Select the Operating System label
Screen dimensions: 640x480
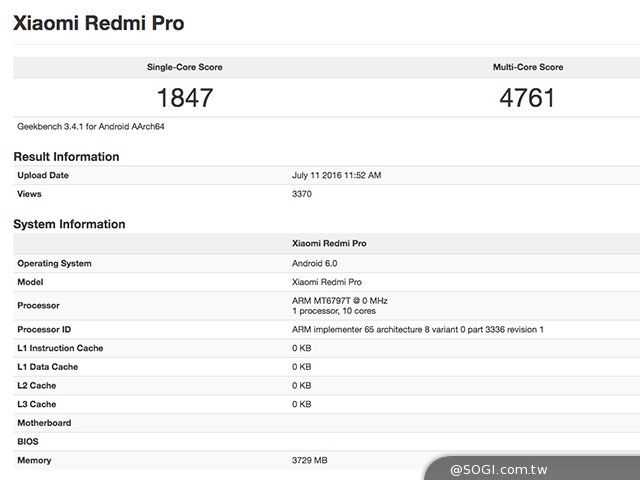pos(54,263)
